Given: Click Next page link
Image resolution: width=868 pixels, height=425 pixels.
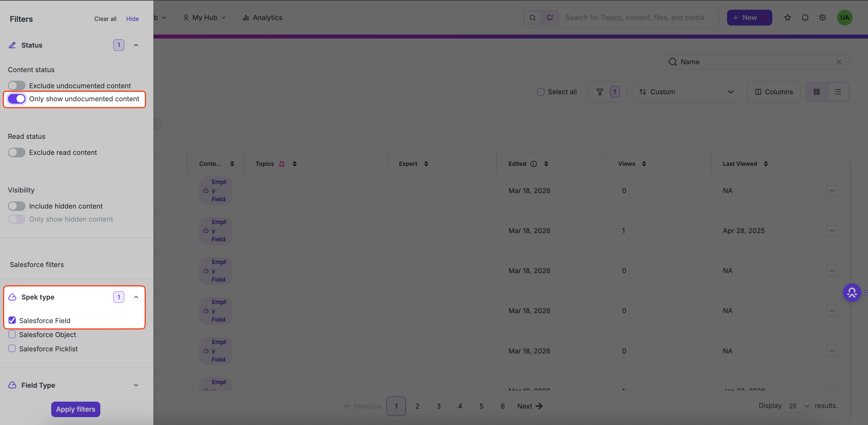Looking at the screenshot, I should 530,406.
